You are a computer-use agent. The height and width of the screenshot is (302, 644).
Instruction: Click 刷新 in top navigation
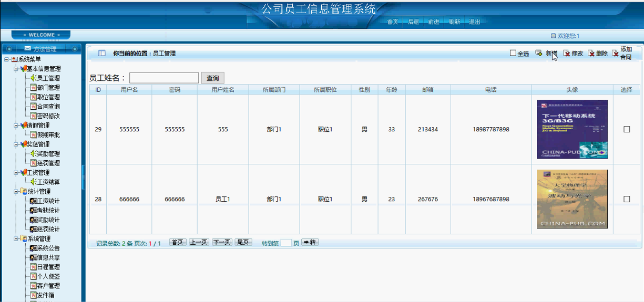click(x=454, y=22)
